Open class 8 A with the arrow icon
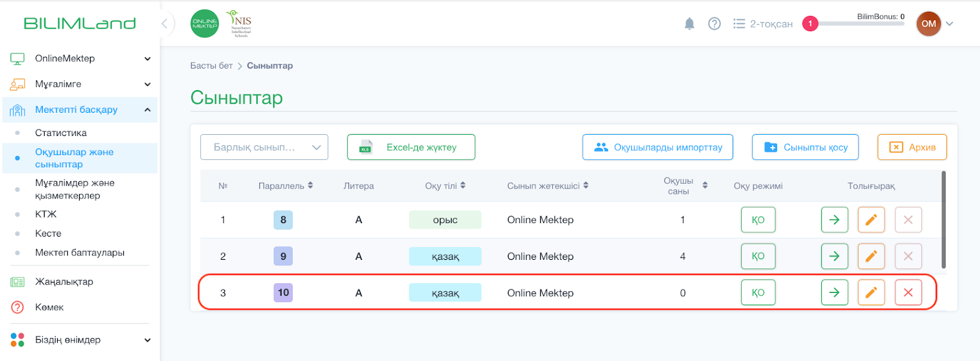Image resolution: width=980 pixels, height=361 pixels. [x=834, y=219]
